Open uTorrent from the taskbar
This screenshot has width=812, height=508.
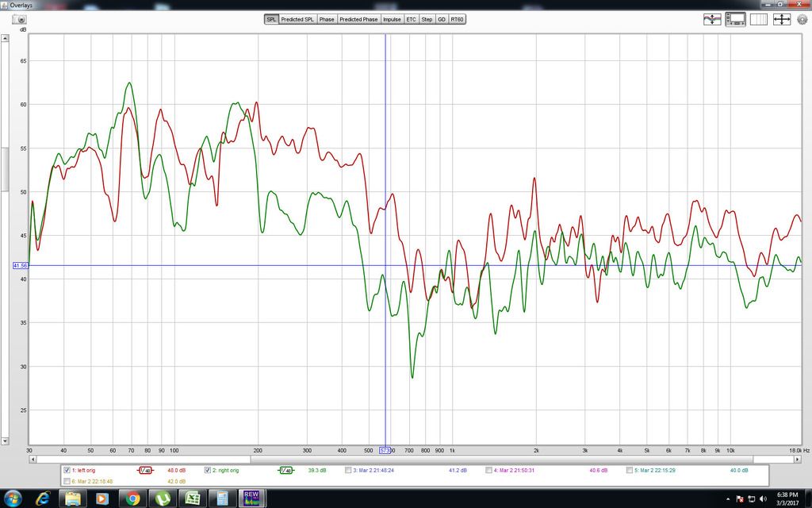(x=163, y=498)
